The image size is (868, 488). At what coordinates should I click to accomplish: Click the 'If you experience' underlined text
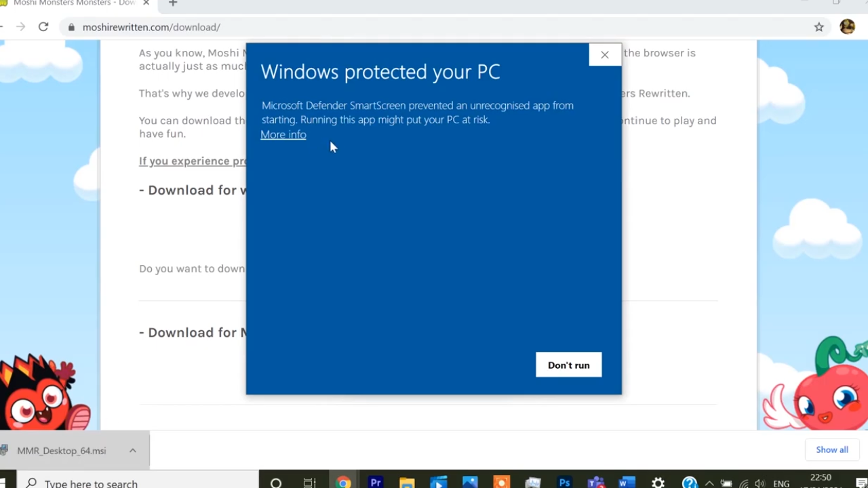[192, 161]
